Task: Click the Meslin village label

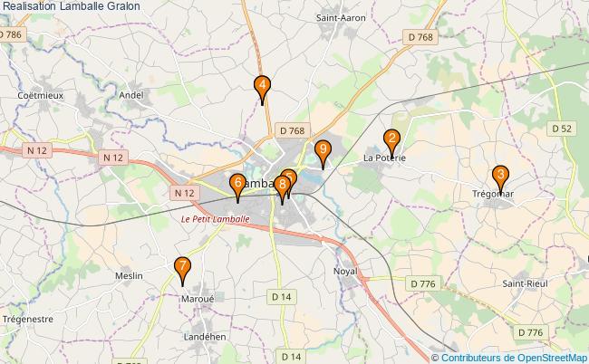Action: point(129,276)
